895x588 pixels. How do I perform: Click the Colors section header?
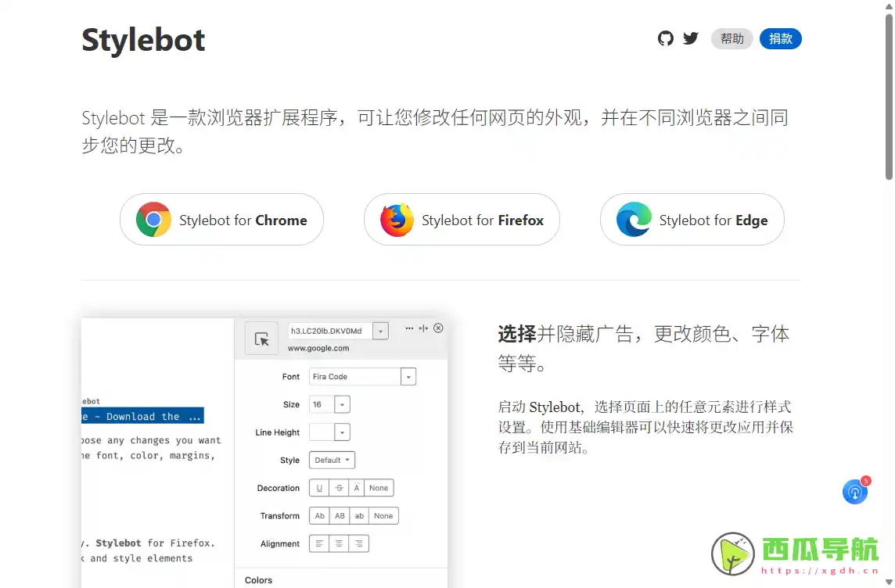pos(259,580)
